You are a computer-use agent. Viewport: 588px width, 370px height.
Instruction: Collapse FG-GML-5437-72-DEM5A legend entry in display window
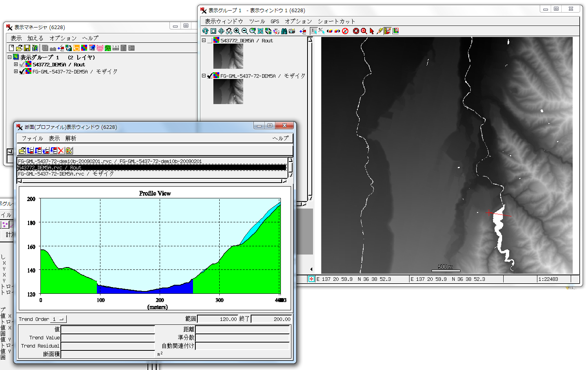(204, 76)
